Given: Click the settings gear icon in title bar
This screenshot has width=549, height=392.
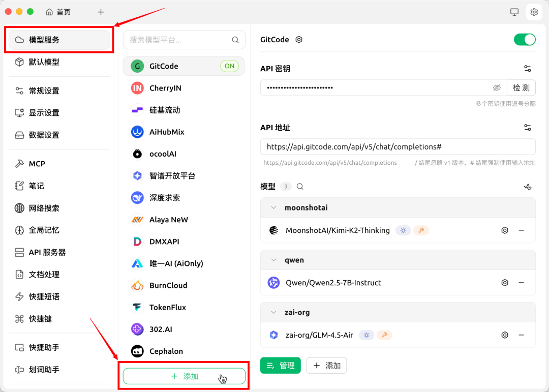Looking at the screenshot, I should pyautogui.click(x=534, y=12).
